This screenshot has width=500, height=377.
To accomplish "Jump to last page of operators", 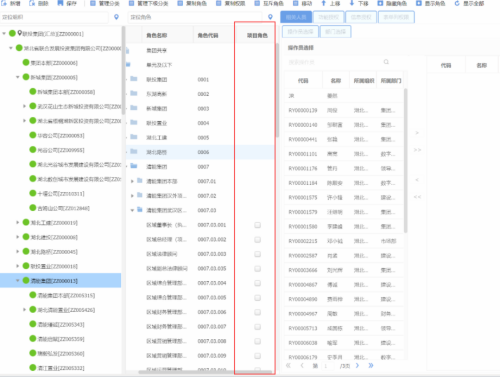I will [x=371, y=365].
